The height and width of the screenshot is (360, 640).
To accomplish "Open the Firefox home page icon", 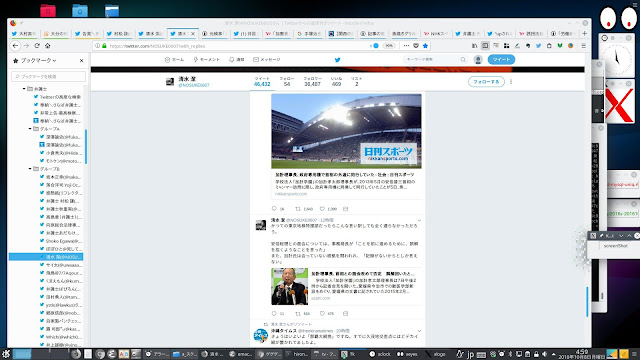I will click(x=48, y=46).
